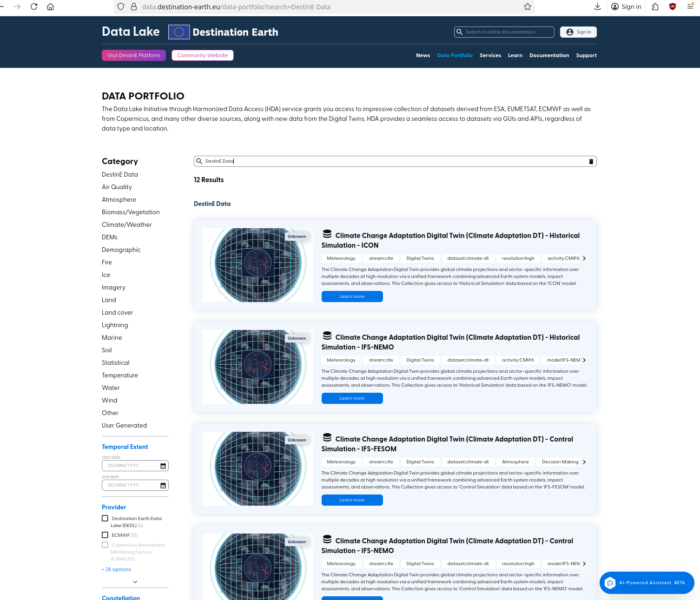Reload the page with browser refresh icon
Image resolution: width=700 pixels, height=600 pixels.
click(34, 7)
